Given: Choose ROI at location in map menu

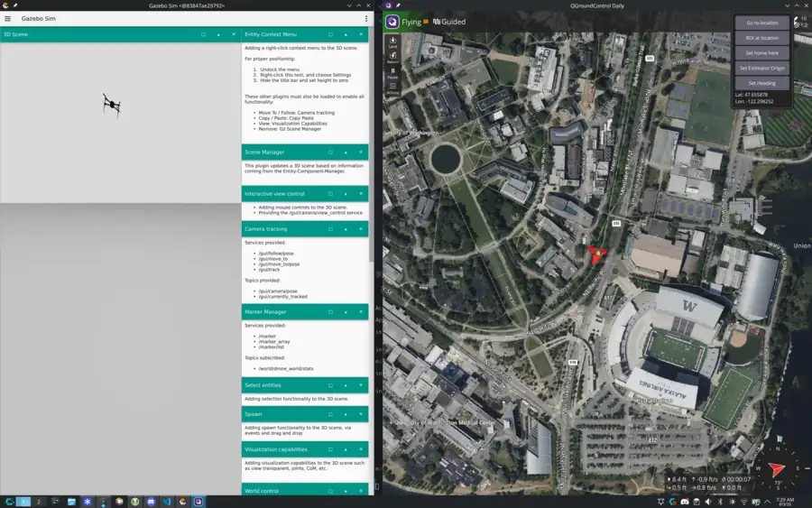Looking at the screenshot, I should pos(761,38).
